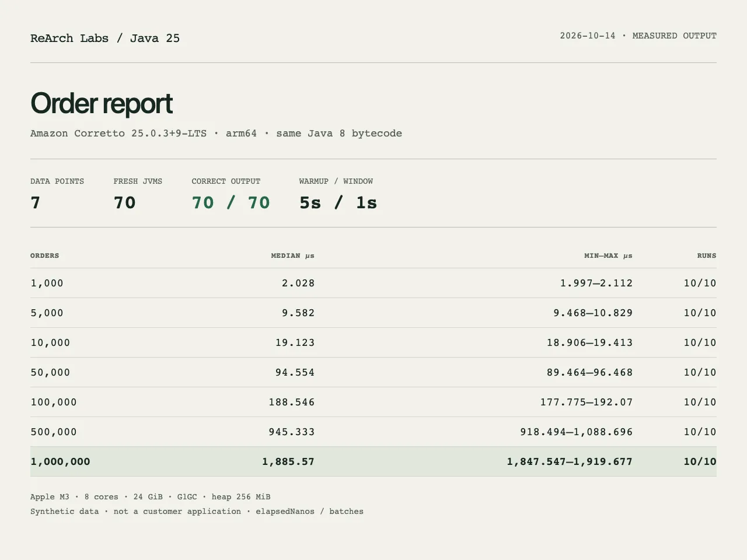747x560 pixels.
Task: Click the range 9.468–10.829
Action: 593,313
